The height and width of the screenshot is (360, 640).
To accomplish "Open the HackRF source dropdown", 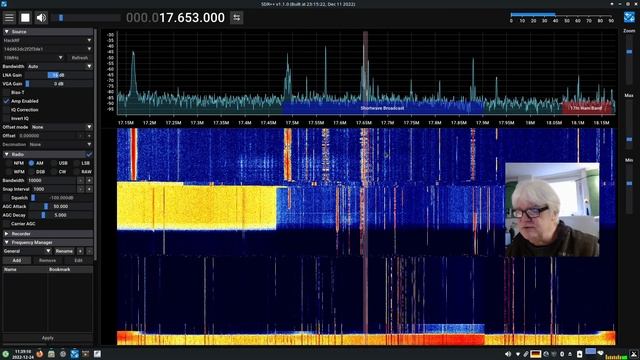I will point(47,40).
